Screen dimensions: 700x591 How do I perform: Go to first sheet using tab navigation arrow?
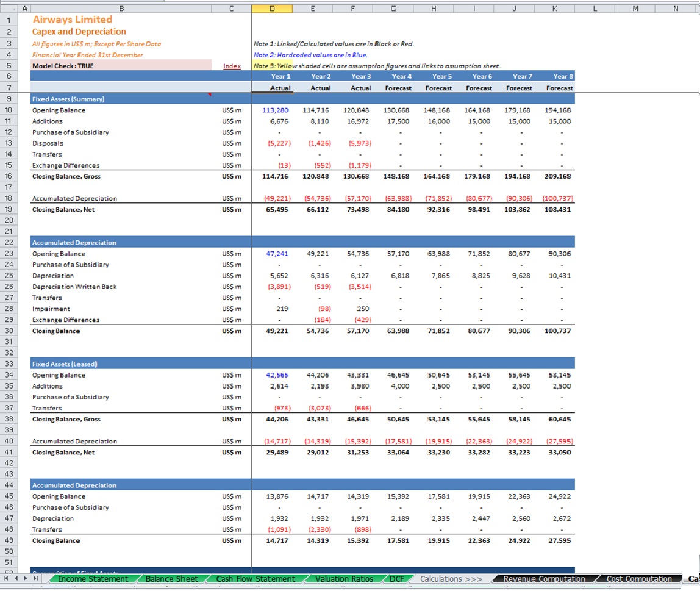6,578
